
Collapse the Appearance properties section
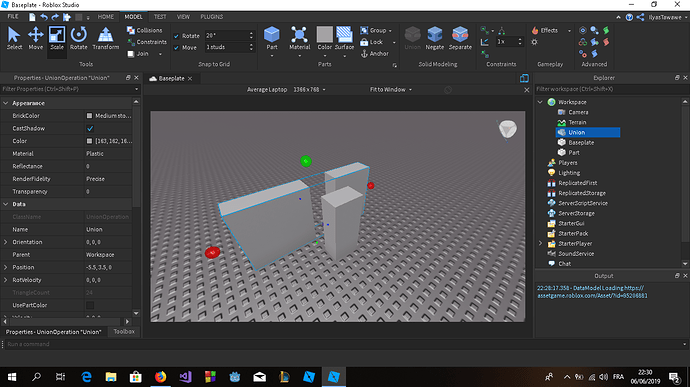[6, 103]
